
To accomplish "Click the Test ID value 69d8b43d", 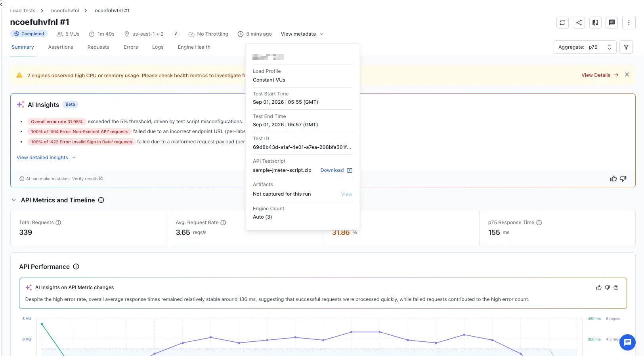I will pos(302,147).
